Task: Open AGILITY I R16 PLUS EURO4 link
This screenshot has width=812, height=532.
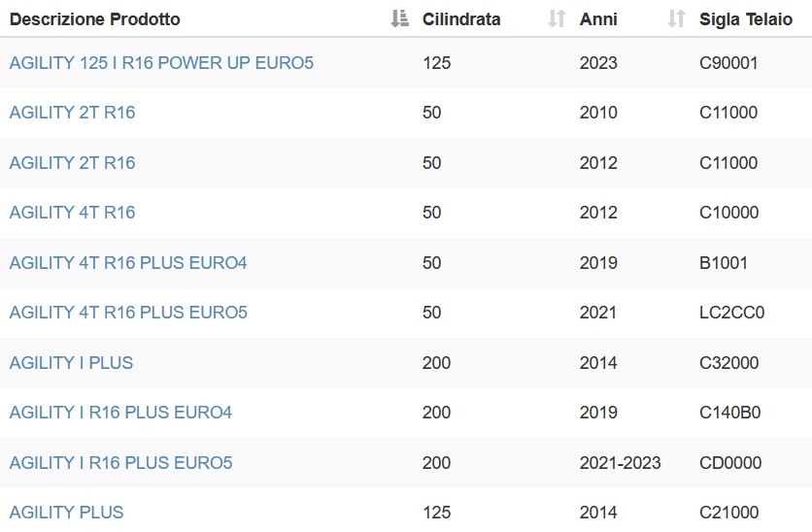Action: [120, 412]
